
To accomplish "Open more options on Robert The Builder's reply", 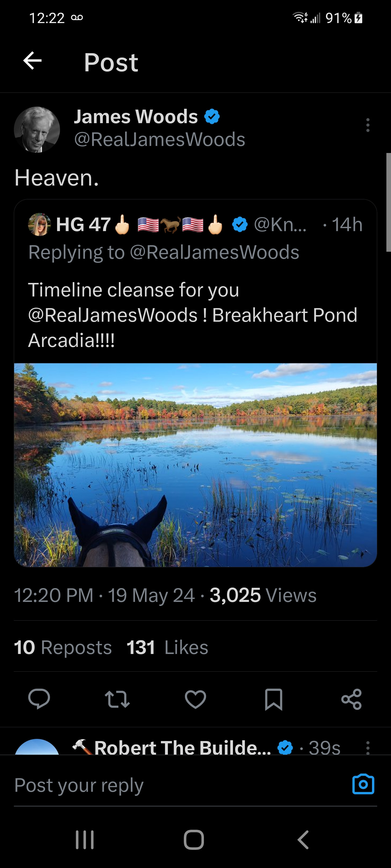I will click(x=367, y=747).
